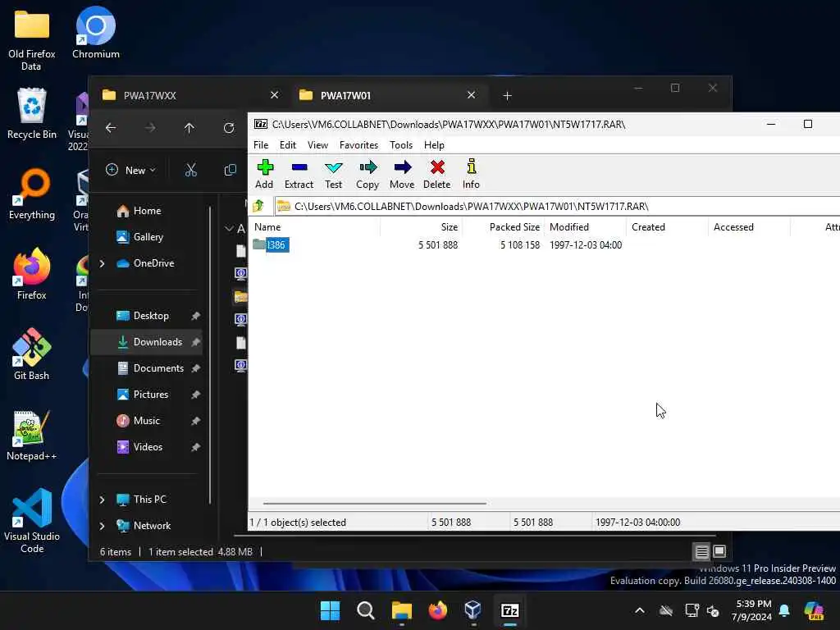Select the I386 folder in archive
840x630 pixels.
(x=271, y=244)
